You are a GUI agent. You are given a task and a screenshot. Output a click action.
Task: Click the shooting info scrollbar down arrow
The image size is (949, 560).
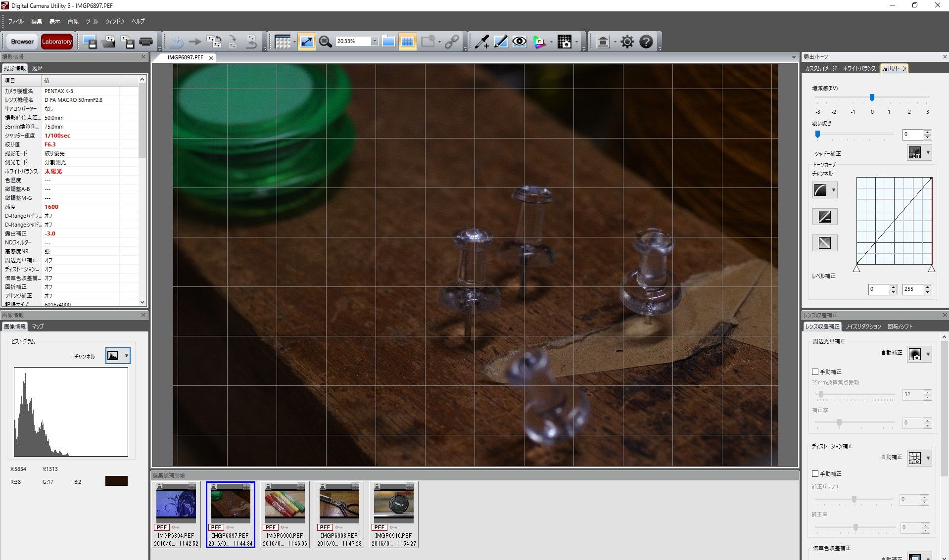(x=142, y=302)
